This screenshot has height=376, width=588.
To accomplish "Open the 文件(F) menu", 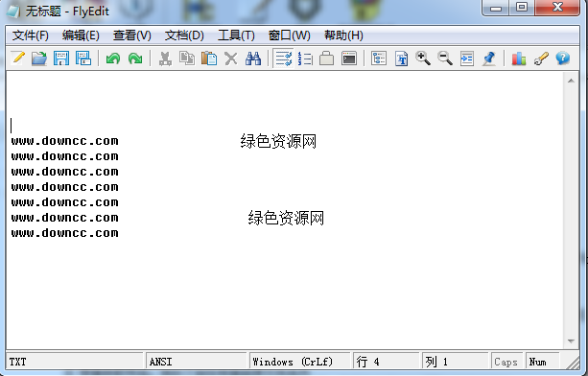I will pyautogui.click(x=30, y=35).
